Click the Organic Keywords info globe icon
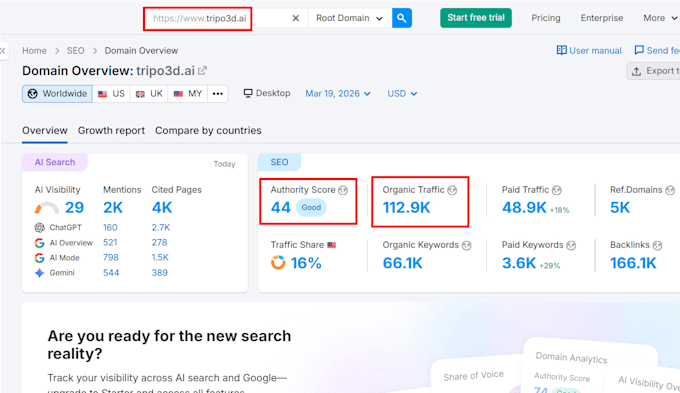Viewport: 680px width, 393px height. [x=467, y=246]
